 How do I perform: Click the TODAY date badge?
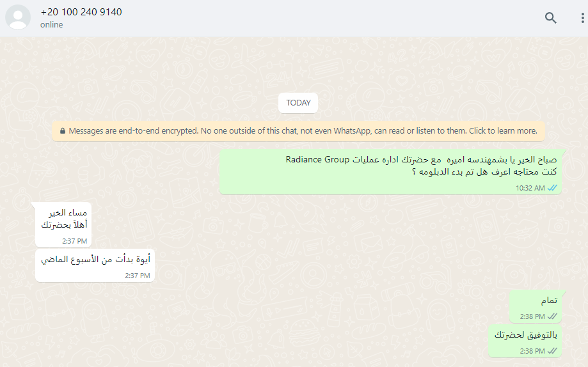click(298, 103)
